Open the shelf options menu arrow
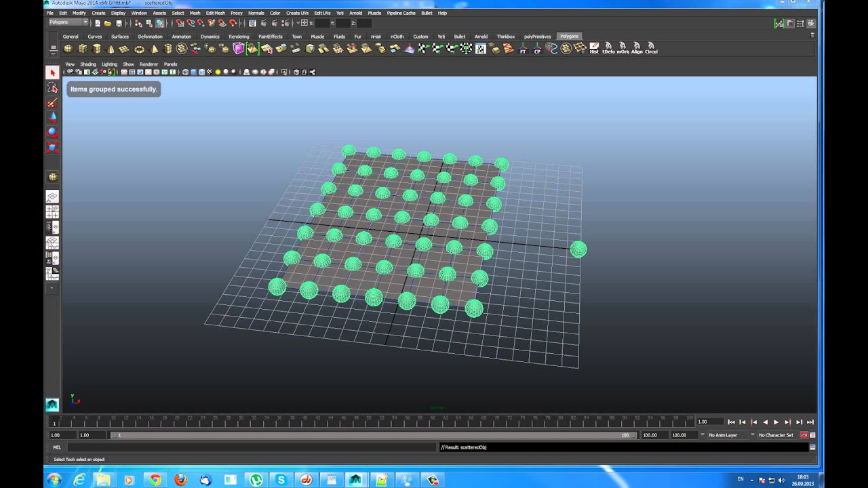Screen dimensions: 868x488 [54, 54]
